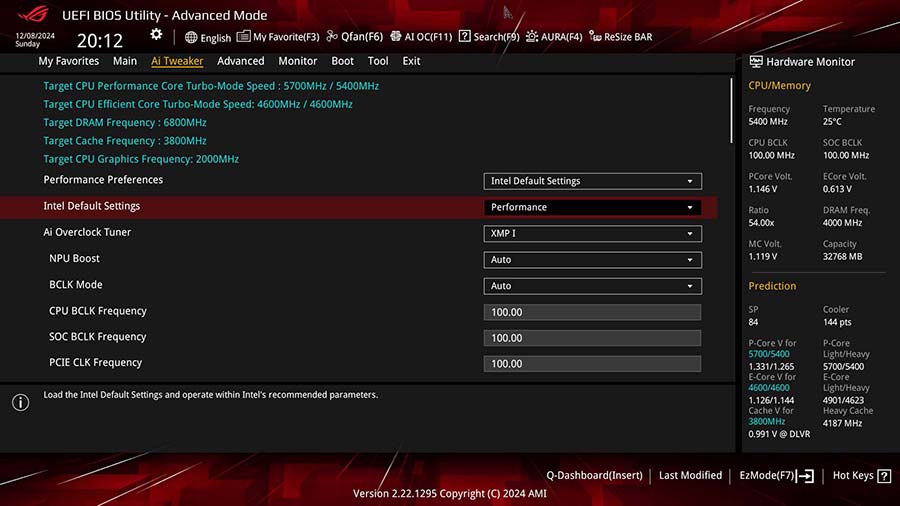Open the settings gear icon beside the clock

[x=156, y=34]
